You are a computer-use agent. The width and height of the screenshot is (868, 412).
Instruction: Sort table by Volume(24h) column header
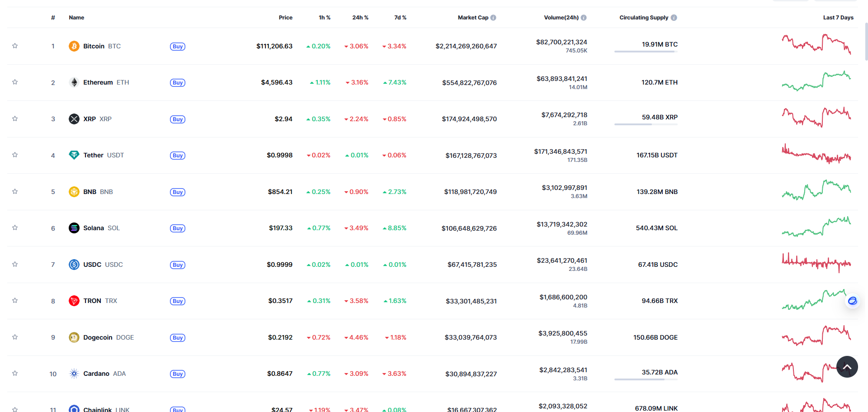pyautogui.click(x=561, y=18)
